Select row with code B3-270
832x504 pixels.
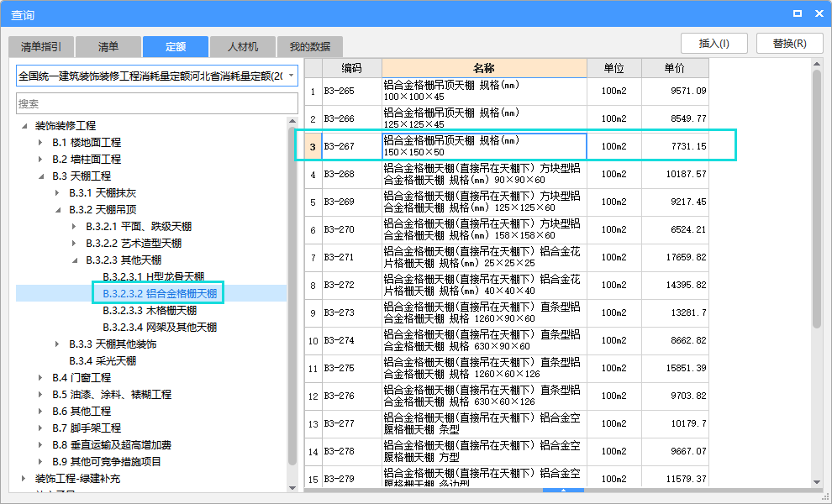[x=507, y=229]
